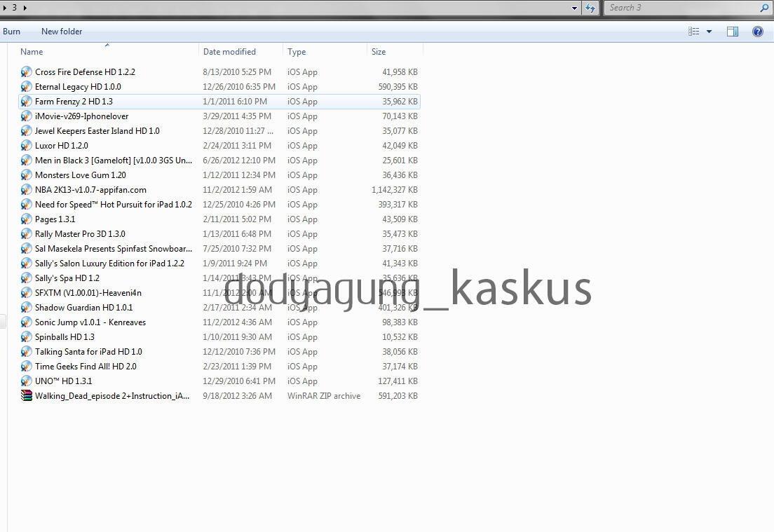
Task: Click the date 12/12/2010 7:36 PM
Action: tap(239, 352)
